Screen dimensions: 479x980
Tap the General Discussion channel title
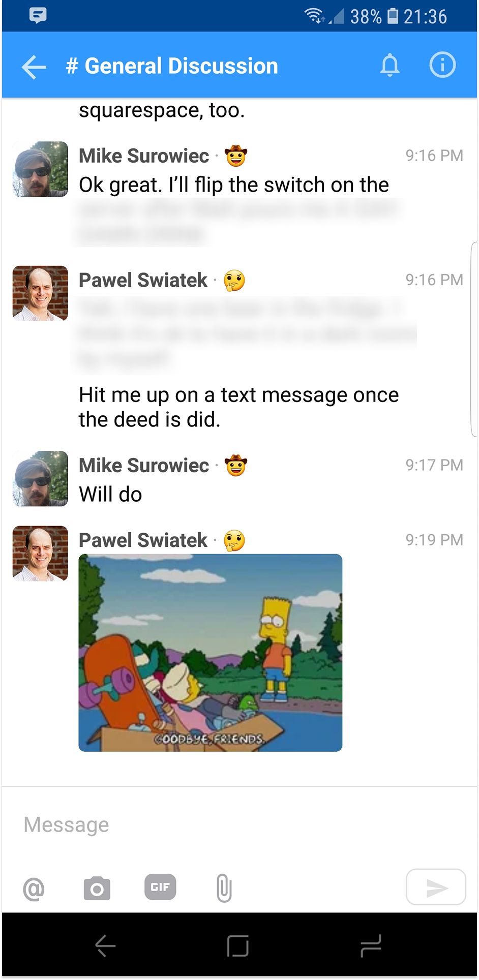pyautogui.click(x=172, y=66)
